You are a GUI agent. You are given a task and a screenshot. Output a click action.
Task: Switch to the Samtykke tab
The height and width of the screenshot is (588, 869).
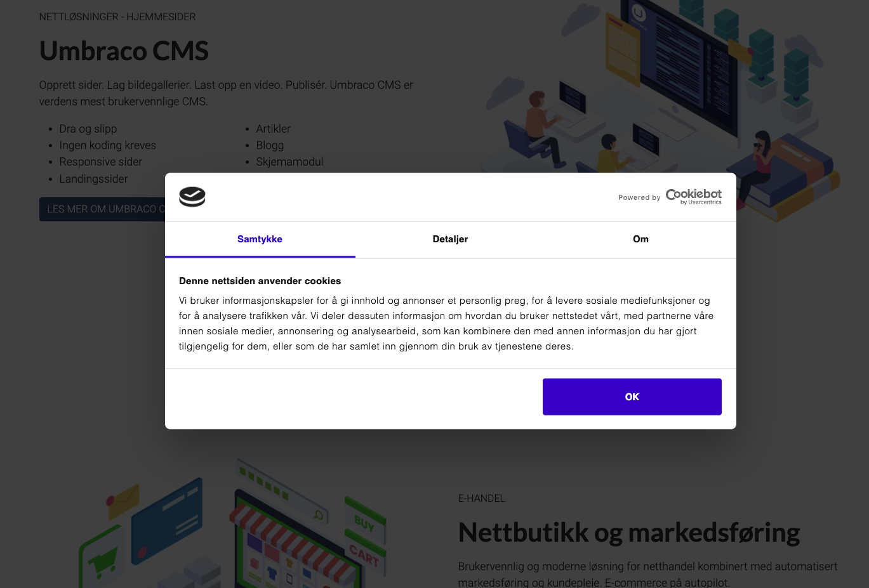click(x=260, y=239)
